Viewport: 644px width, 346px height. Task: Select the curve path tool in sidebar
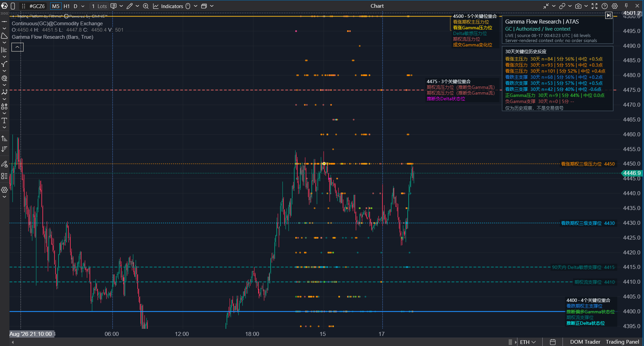(x=4, y=64)
